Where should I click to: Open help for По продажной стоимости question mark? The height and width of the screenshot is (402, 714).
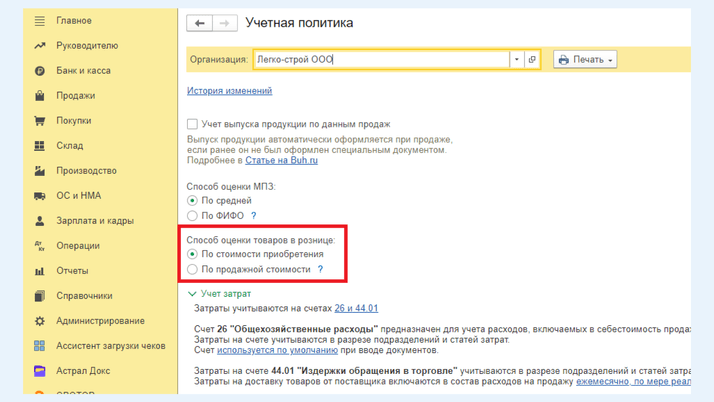click(320, 269)
